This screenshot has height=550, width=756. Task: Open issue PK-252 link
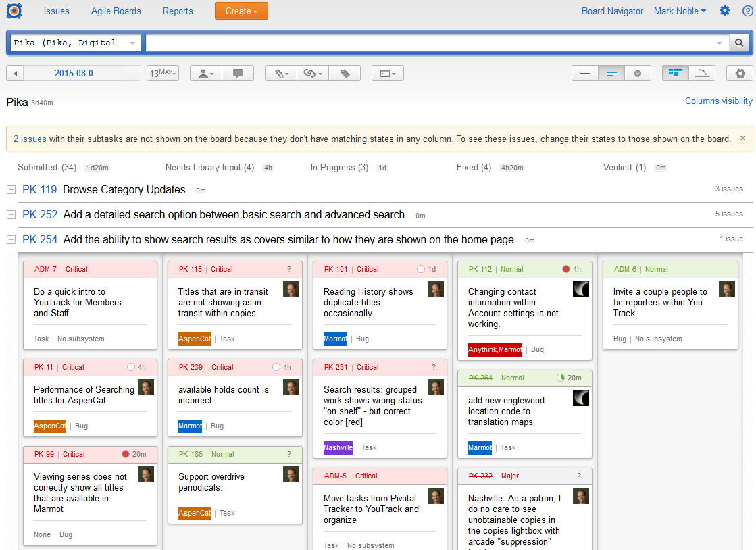click(40, 214)
